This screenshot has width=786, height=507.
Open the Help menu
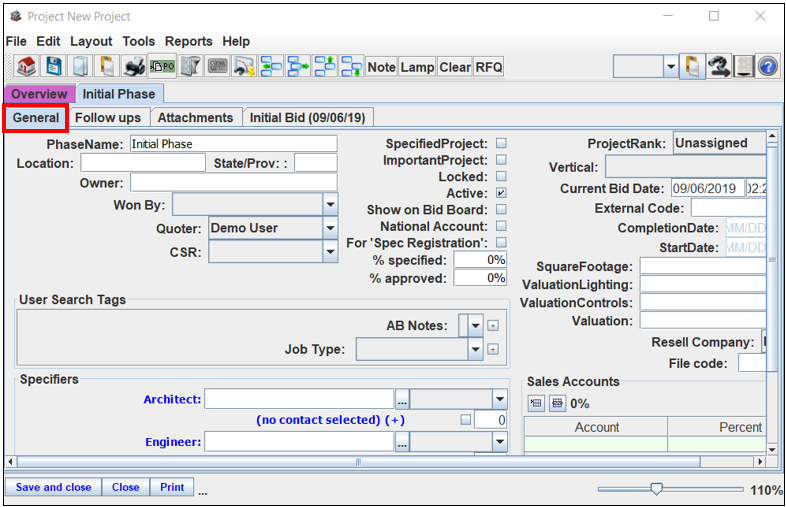pos(236,41)
